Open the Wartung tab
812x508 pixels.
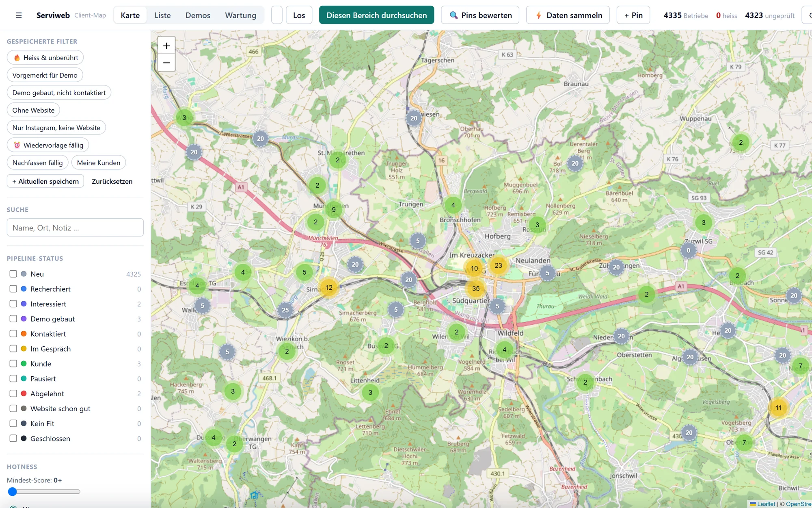pyautogui.click(x=241, y=15)
